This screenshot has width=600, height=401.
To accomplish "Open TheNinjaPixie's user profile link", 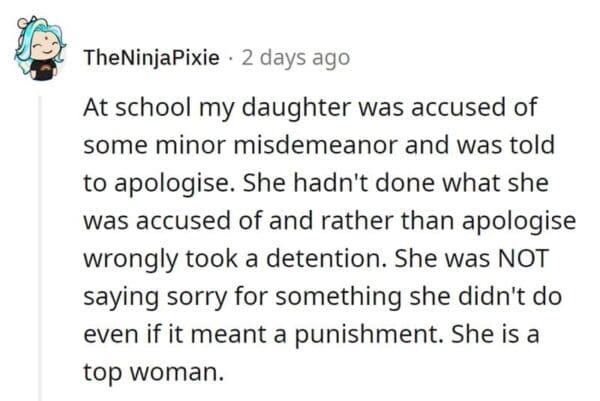I will (x=151, y=58).
